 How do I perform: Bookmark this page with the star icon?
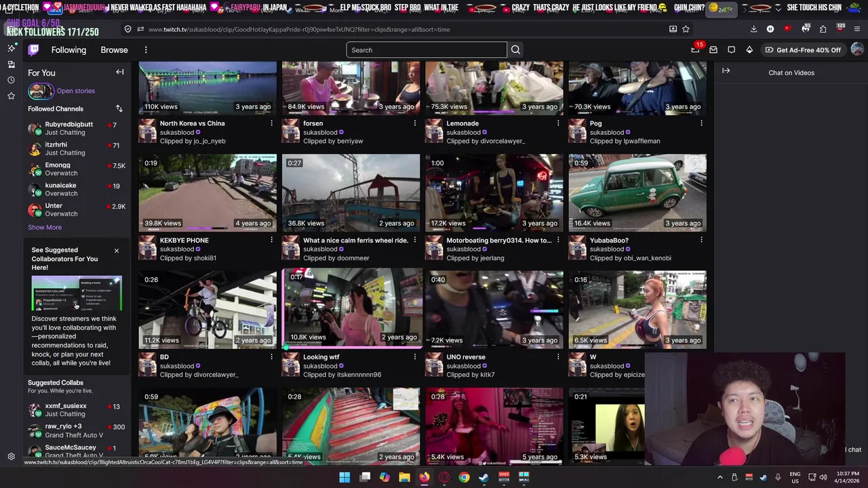click(686, 29)
